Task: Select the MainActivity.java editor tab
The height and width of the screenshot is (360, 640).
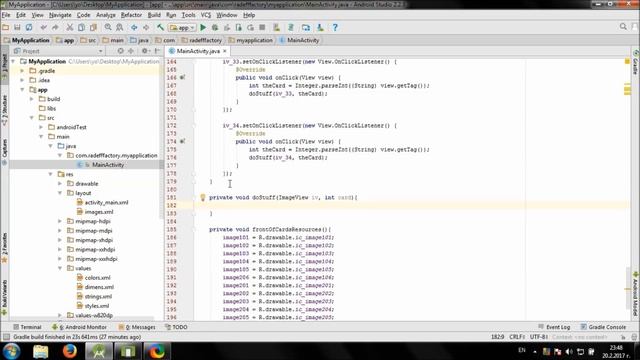Action: coord(198,51)
